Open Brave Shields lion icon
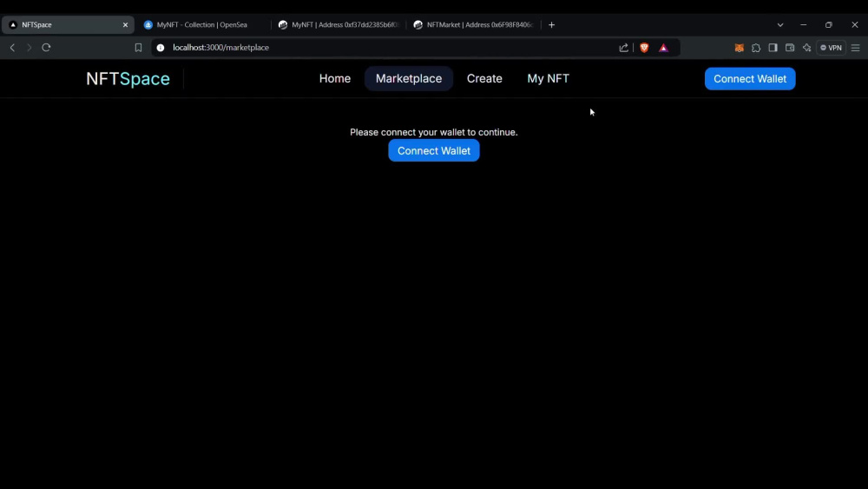Viewport: 868px width, 489px height. pos(644,48)
